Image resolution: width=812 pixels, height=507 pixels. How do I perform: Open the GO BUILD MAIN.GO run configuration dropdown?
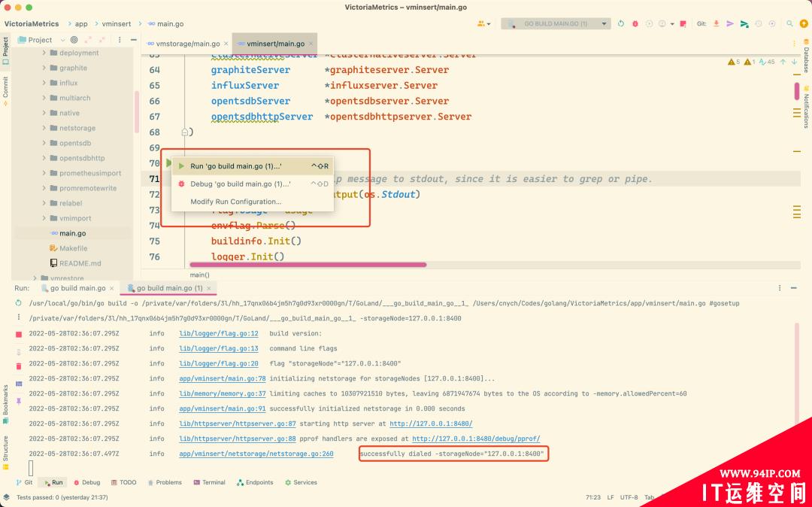click(x=556, y=24)
